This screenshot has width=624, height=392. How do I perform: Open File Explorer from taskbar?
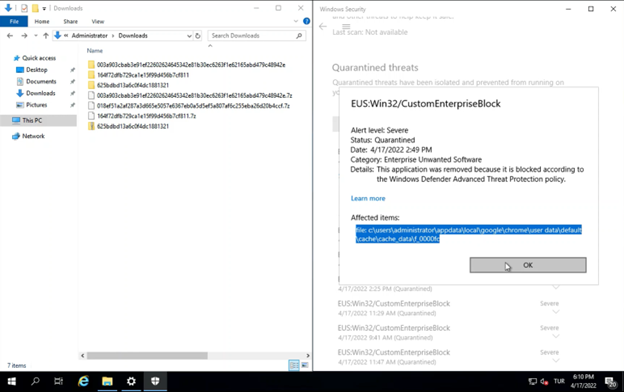coord(107,382)
